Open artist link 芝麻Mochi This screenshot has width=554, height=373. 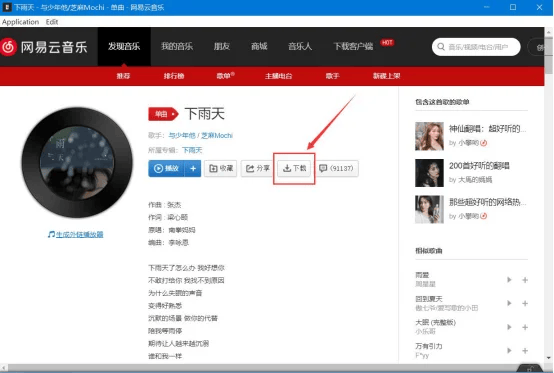click(x=217, y=136)
